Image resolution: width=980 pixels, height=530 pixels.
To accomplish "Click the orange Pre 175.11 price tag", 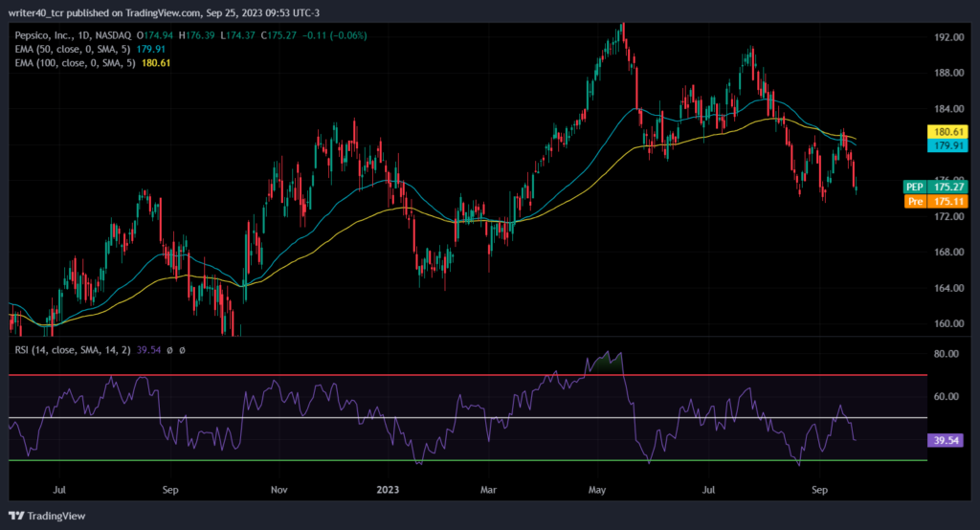I will click(936, 201).
